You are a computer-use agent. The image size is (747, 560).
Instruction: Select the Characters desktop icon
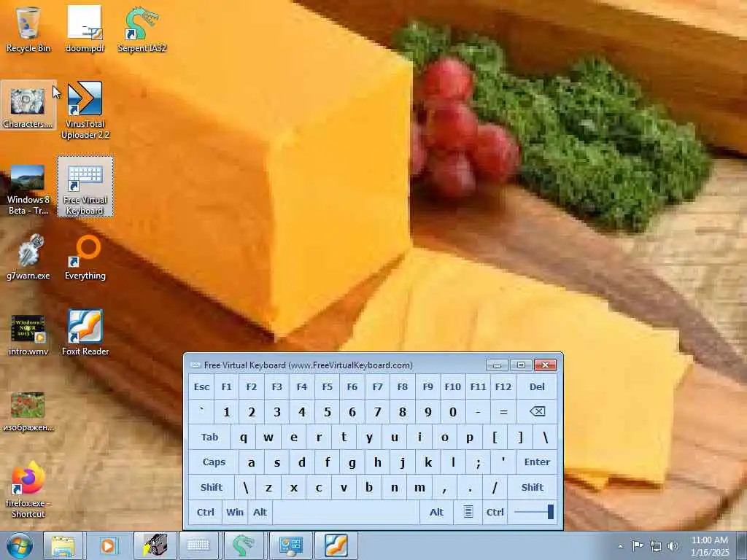[x=28, y=105]
